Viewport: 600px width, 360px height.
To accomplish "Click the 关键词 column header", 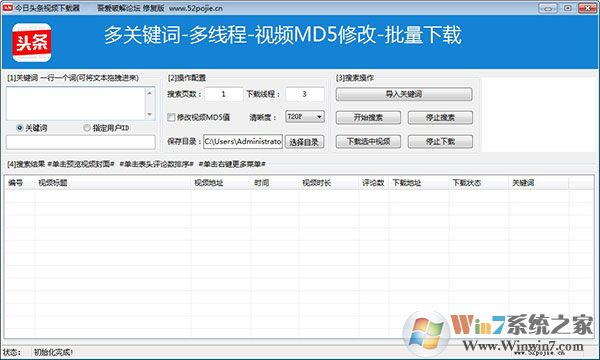I will point(539,183).
